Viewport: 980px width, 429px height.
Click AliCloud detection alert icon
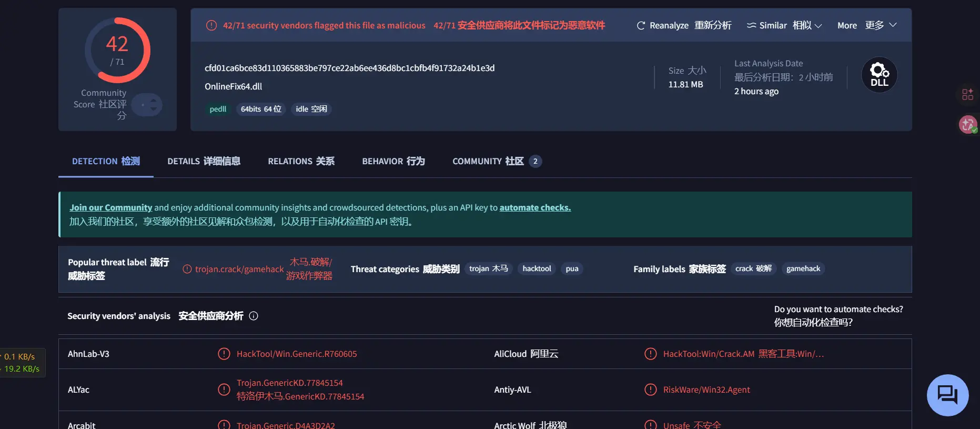tap(651, 354)
